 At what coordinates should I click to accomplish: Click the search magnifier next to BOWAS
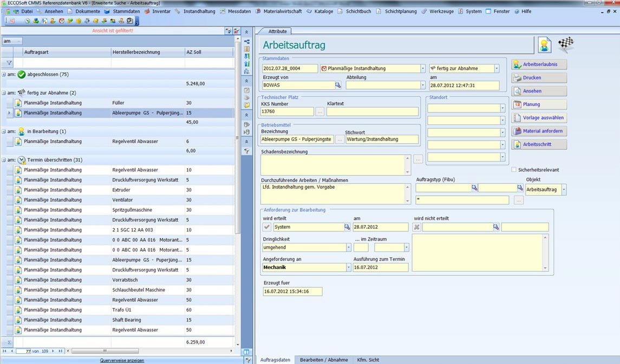[x=338, y=85]
